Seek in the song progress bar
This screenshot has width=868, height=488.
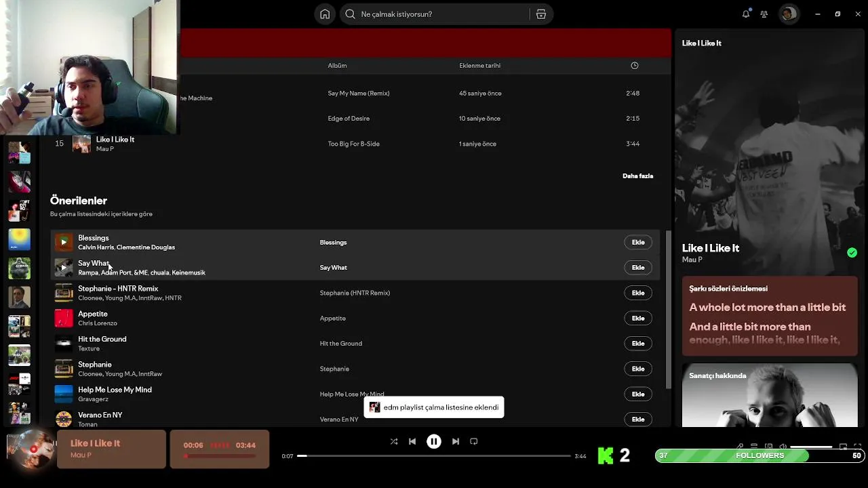pyautogui.click(x=434, y=456)
